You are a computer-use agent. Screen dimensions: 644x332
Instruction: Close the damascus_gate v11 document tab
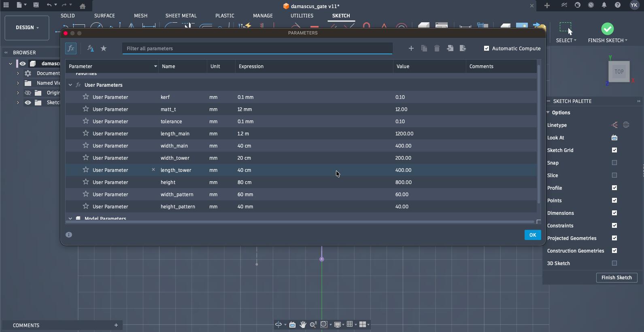532,6
